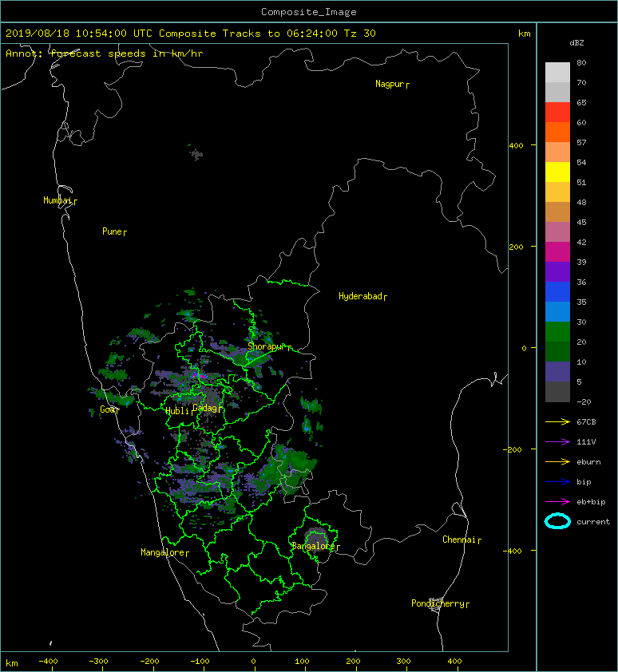Click the Mangalore city label
Viewport: 618px width, 672px height.
(164, 552)
